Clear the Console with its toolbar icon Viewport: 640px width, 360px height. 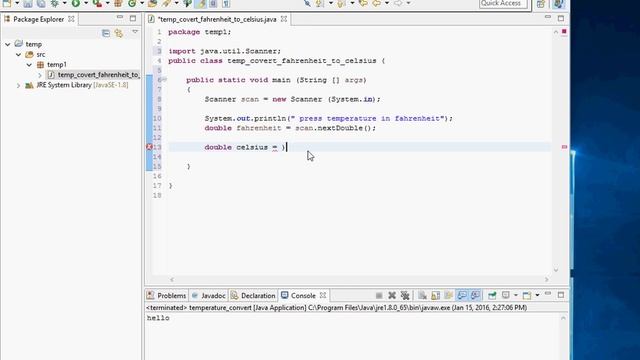click(422, 295)
